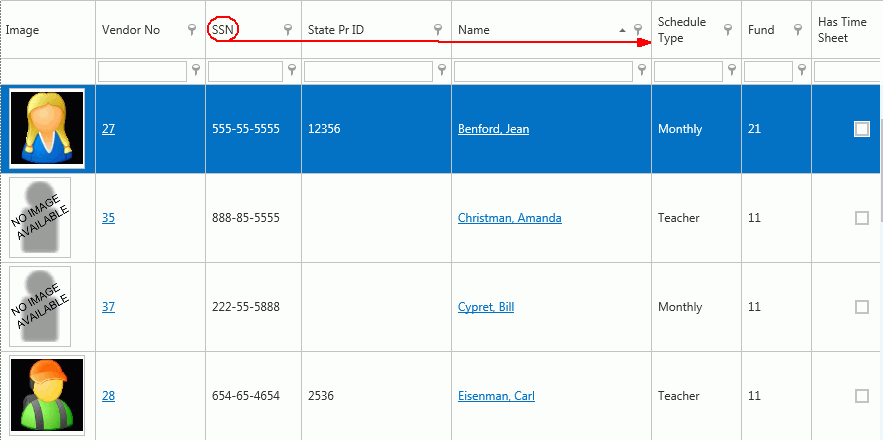Select Fund value 21 in Benford row

[755, 129]
